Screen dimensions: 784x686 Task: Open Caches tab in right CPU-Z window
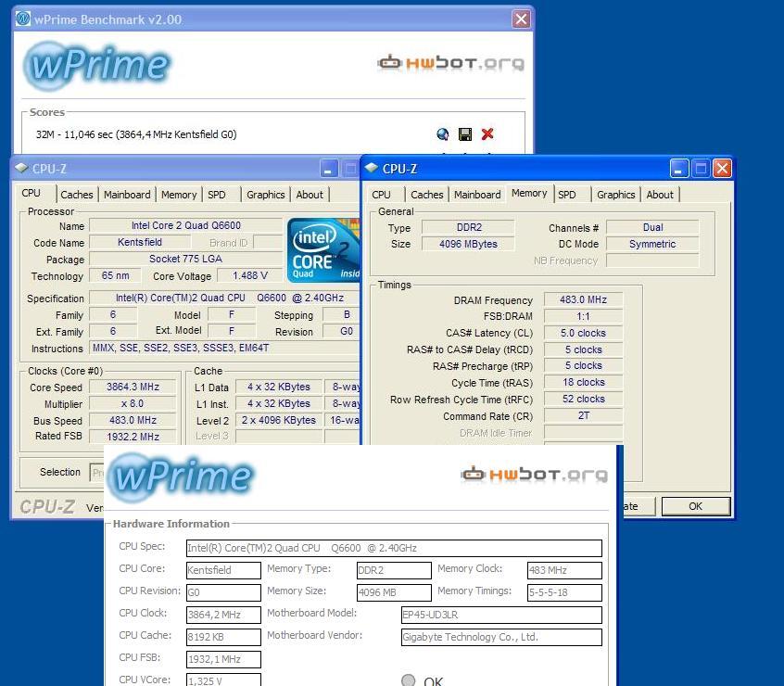pyautogui.click(x=426, y=195)
